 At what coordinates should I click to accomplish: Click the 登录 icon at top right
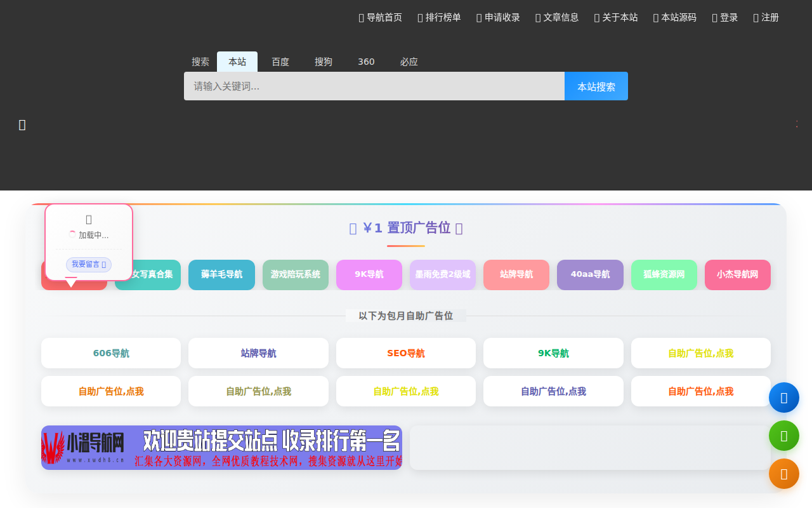[x=715, y=18]
